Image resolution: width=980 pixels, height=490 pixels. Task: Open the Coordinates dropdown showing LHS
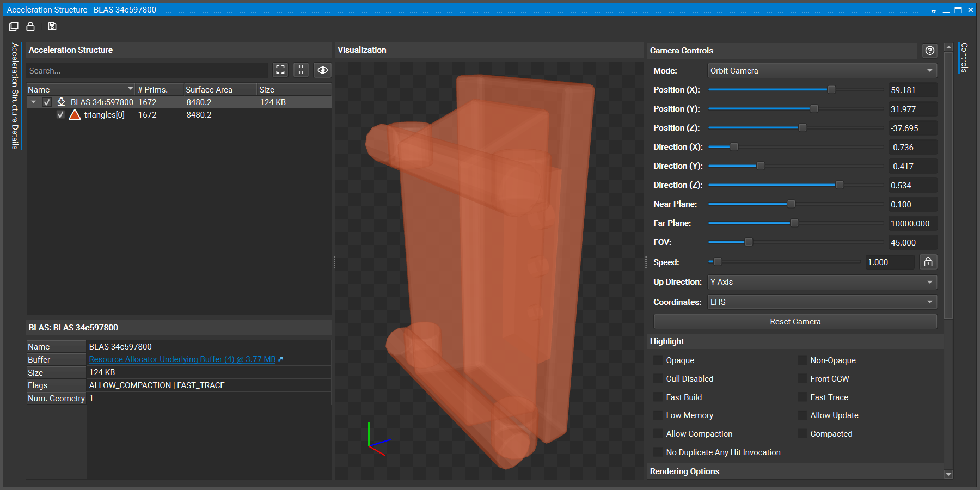[x=822, y=302]
